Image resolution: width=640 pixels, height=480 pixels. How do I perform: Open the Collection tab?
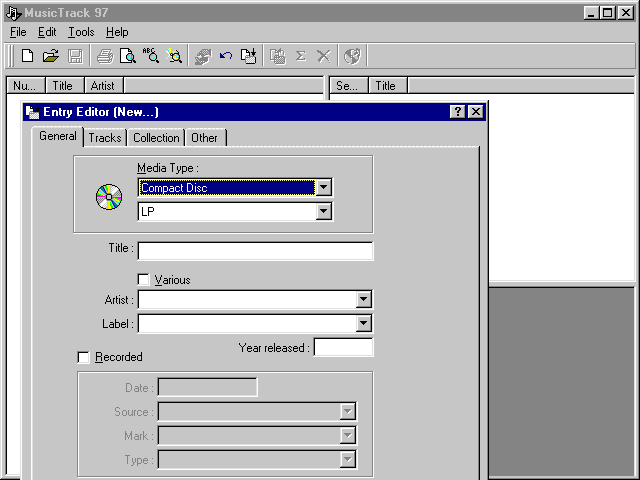[x=156, y=138]
